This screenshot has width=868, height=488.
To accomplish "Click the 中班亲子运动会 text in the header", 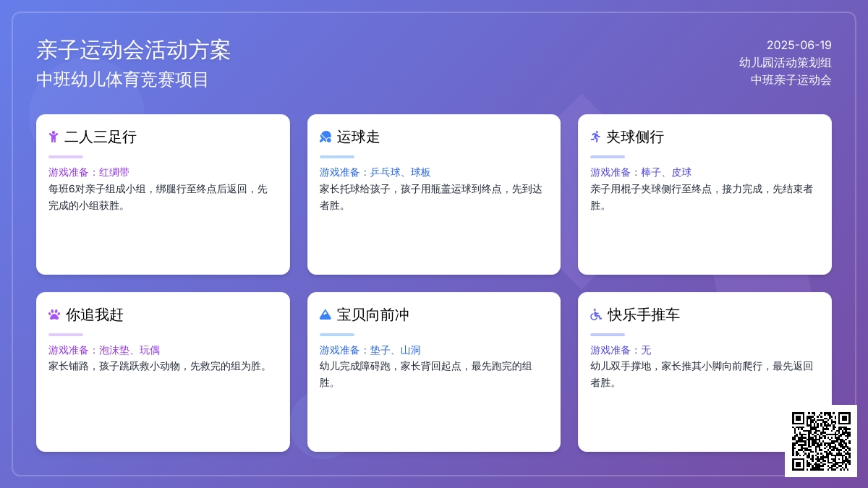I will click(791, 80).
